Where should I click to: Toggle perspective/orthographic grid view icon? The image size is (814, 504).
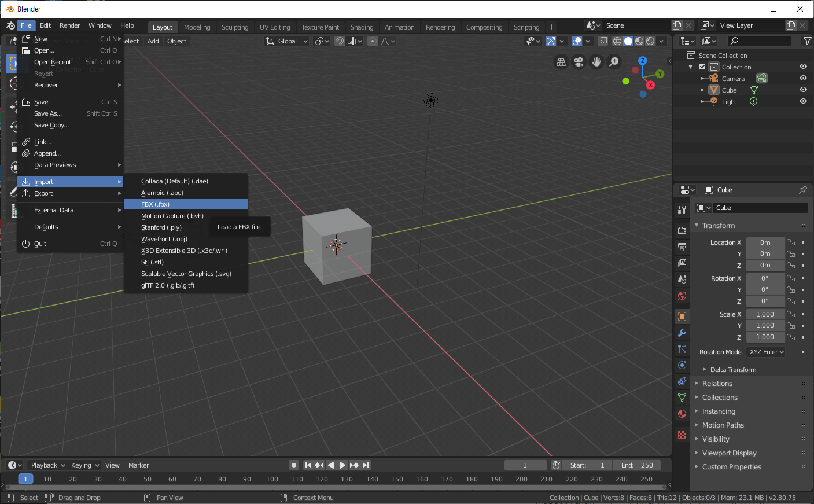coord(561,62)
